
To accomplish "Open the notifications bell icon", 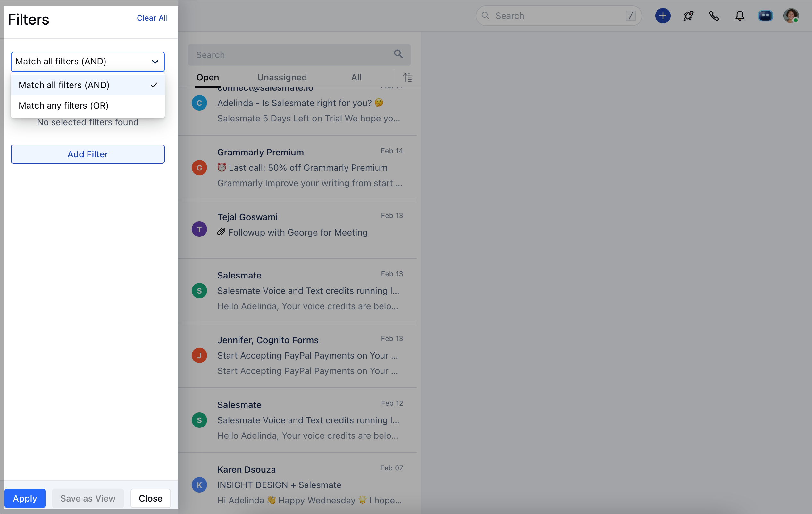I will [x=740, y=16].
